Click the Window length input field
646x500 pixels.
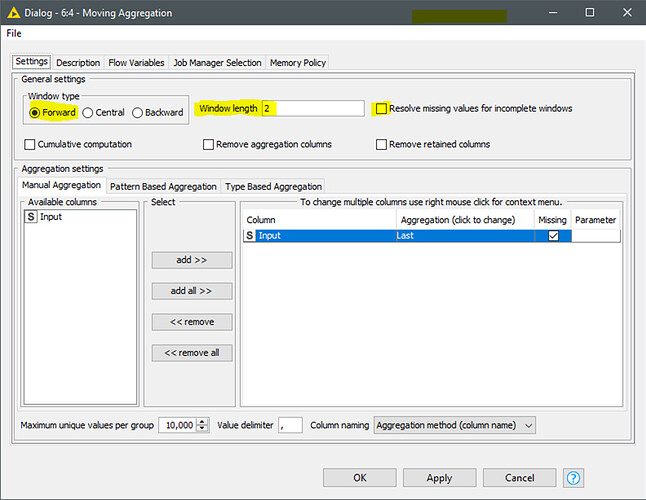click(x=313, y=108)
